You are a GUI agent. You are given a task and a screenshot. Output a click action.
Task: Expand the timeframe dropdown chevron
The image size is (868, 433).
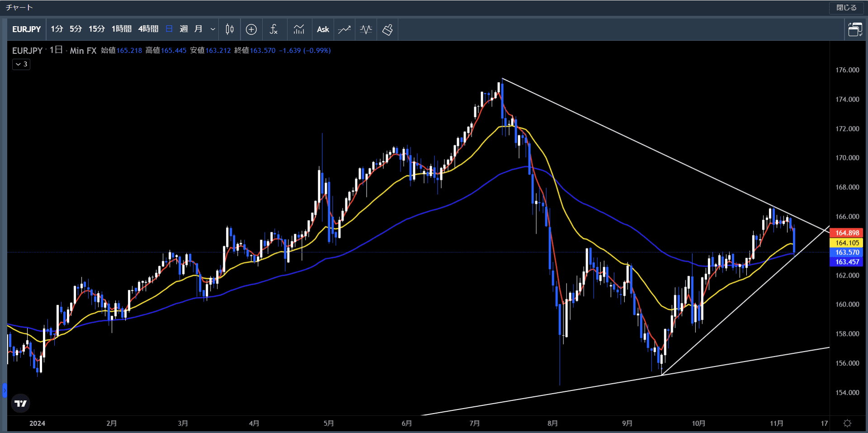coord(213,29)
